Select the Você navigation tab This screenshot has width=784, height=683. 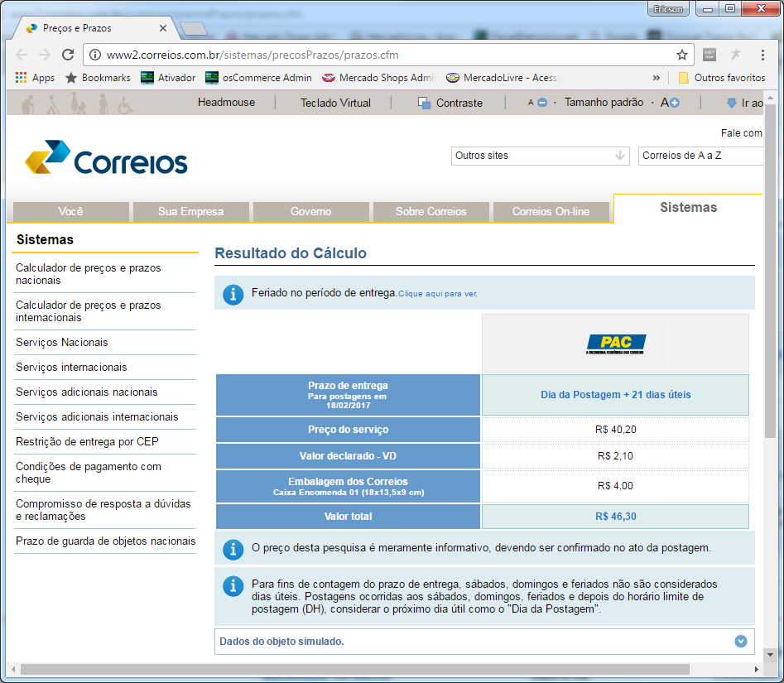pos(71,211)
